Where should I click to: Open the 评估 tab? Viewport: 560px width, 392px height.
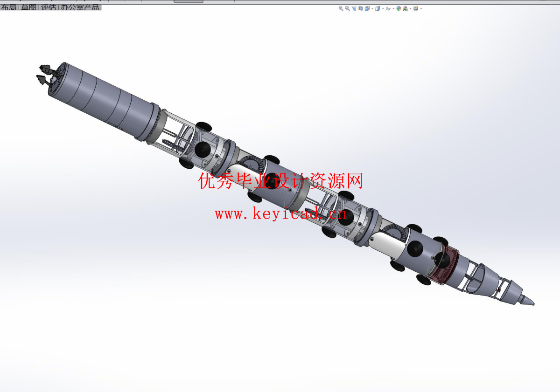[48, 7]
